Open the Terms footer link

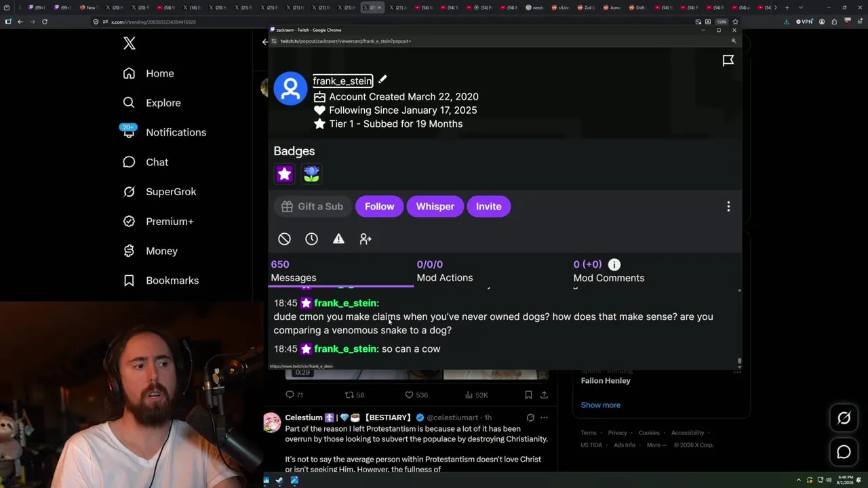tap(588, 433)
